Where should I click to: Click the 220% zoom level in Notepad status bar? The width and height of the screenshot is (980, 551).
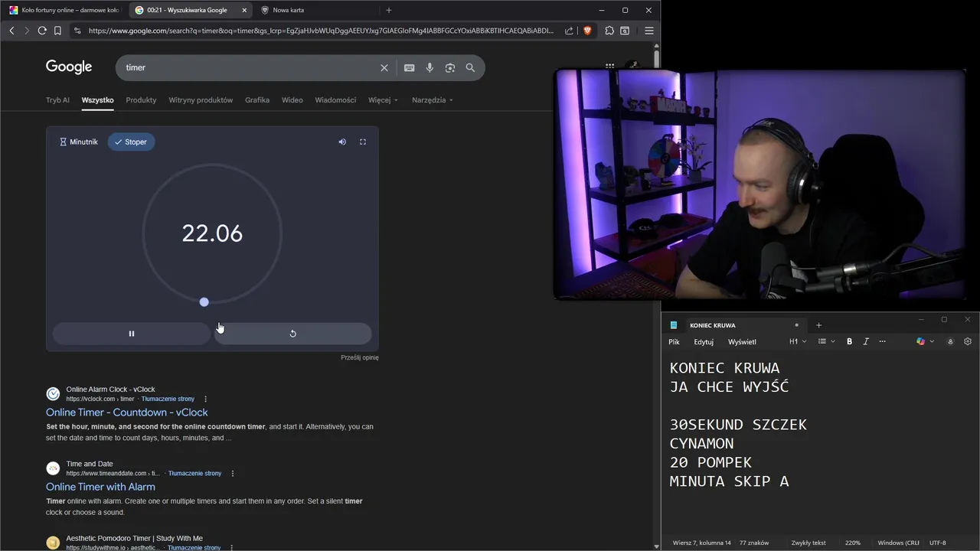click(x=853, y=543)
